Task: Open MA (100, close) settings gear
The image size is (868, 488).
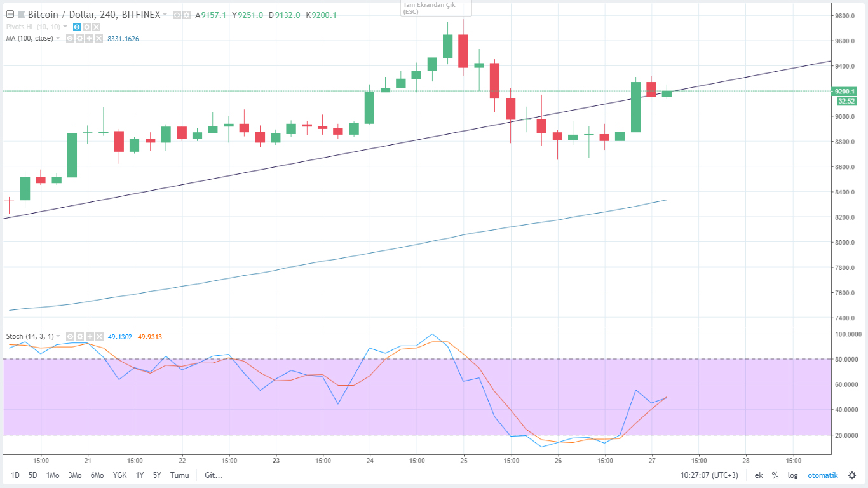Action: pyautogui.click(x=79, y=39)
